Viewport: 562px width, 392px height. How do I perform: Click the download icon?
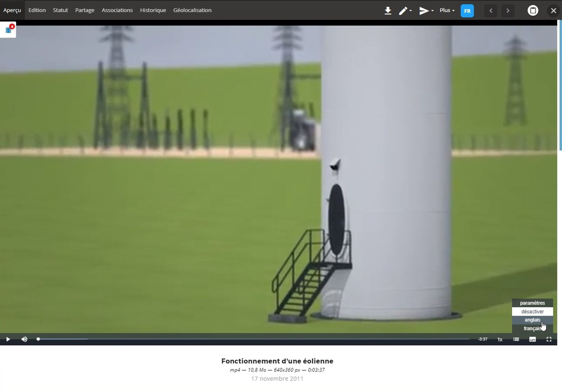tap(388, 11)
